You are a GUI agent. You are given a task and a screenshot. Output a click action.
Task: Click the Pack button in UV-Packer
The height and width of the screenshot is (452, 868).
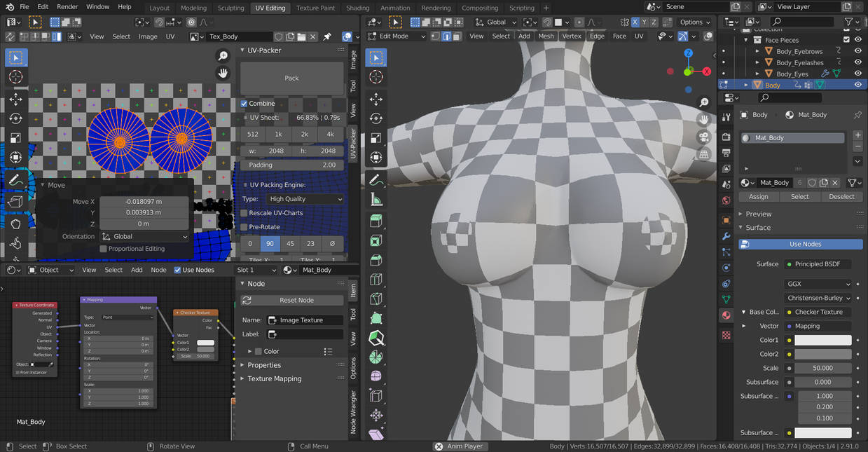click(x=292, y=78)
